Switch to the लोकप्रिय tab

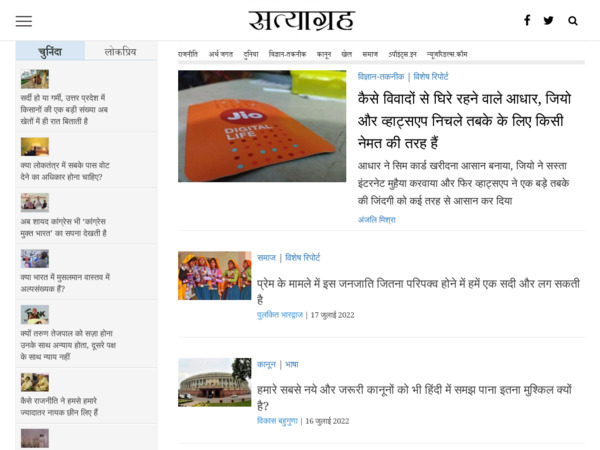click(x=121, y=51)
